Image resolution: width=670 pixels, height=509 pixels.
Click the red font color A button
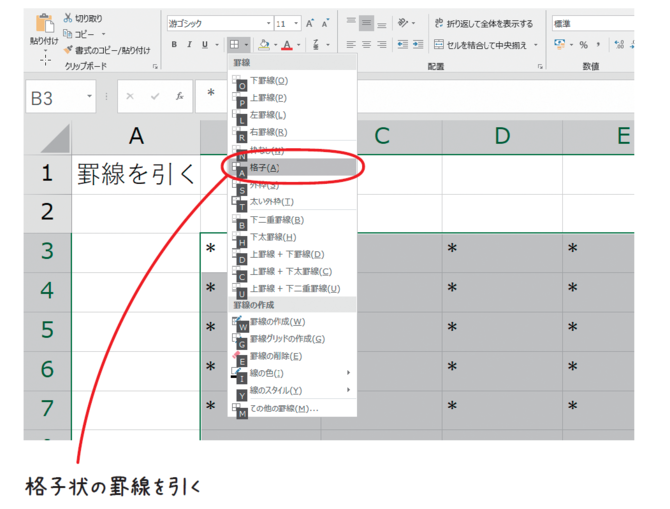pyautogui.click(x=287, y=44)
